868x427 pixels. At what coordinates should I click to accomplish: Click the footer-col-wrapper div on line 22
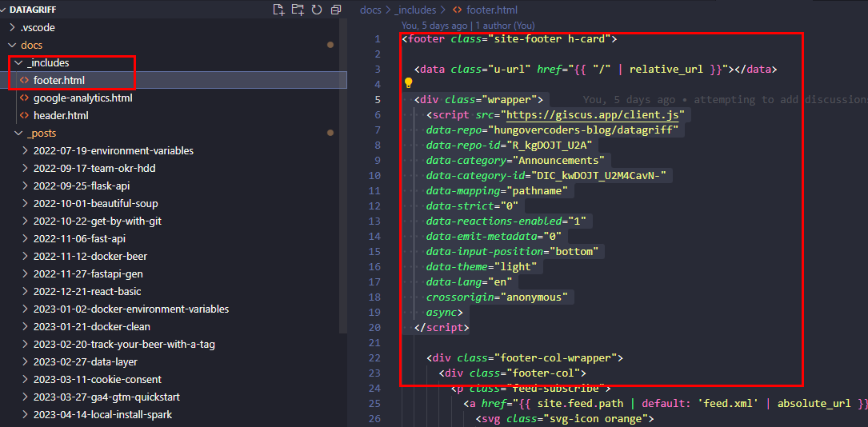tap(525, 358)
